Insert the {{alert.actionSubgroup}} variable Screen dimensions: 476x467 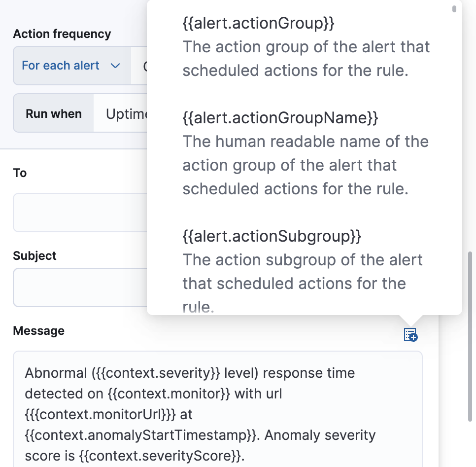272,236
